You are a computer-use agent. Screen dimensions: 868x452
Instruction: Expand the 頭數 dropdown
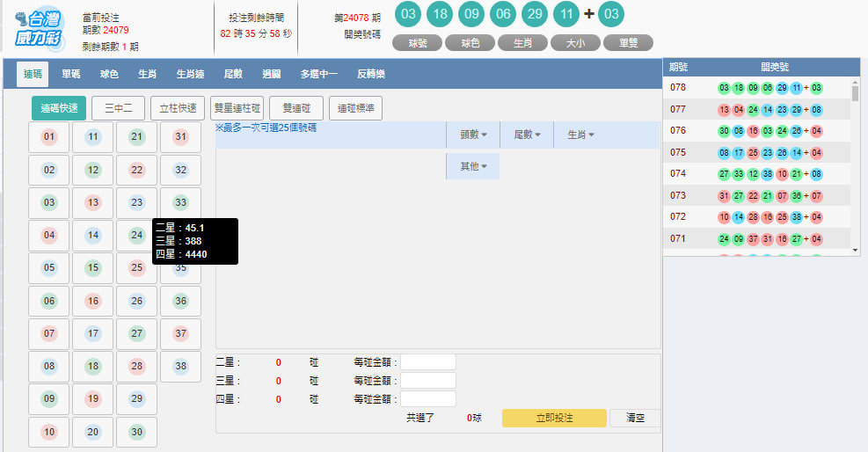(x=473, y=135)
